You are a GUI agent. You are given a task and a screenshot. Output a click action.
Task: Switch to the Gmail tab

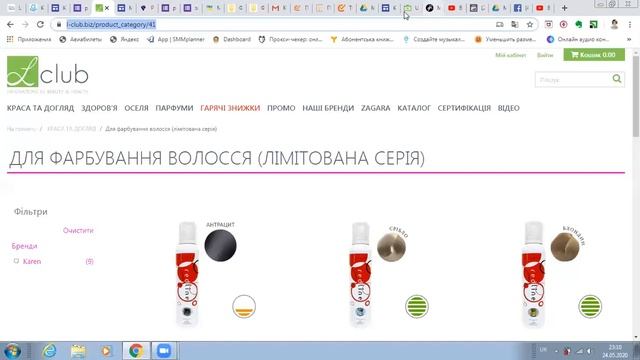coord(278,8)
